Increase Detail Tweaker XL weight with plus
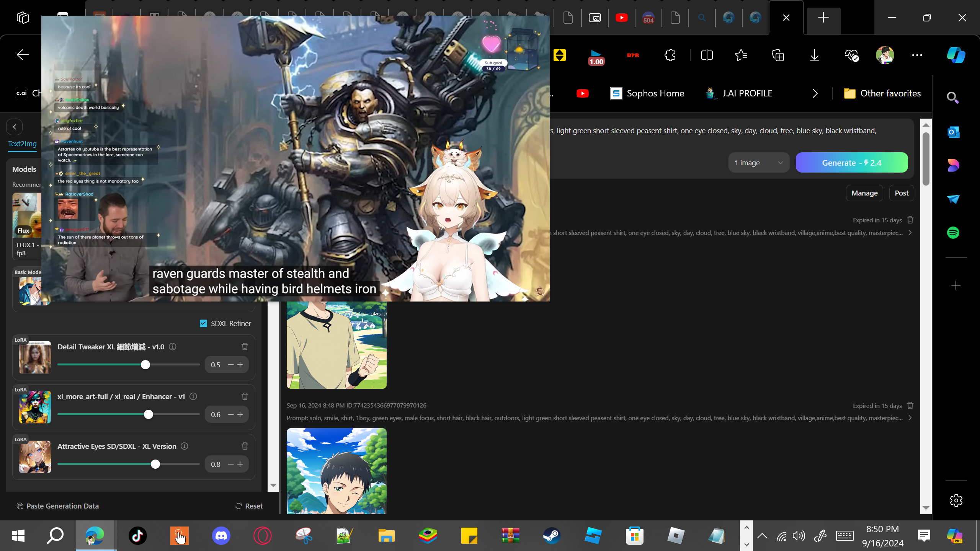This screenshot has width=980, height=551. click(240, 365)
